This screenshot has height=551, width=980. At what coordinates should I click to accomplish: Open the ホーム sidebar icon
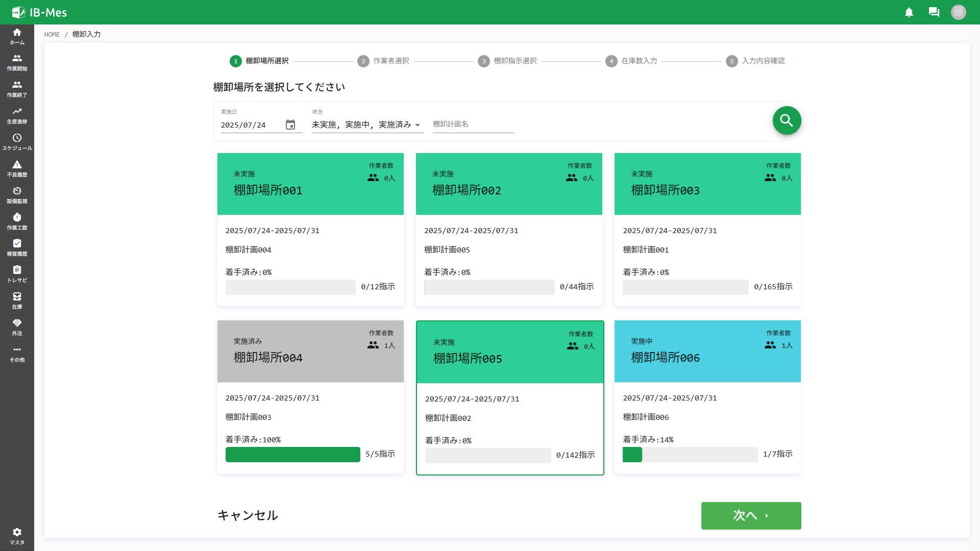coord(17,36)
